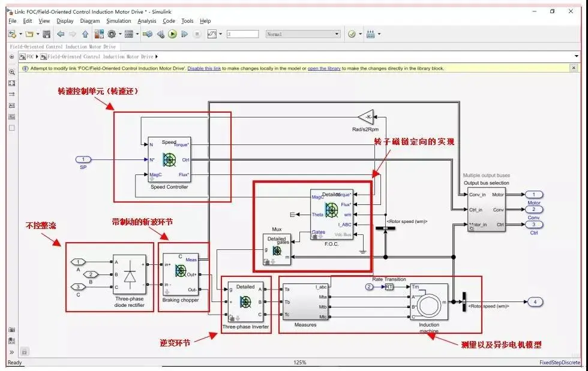
Task: Open the Model Explorer toolbar icon
Action: tap(128, 34)
